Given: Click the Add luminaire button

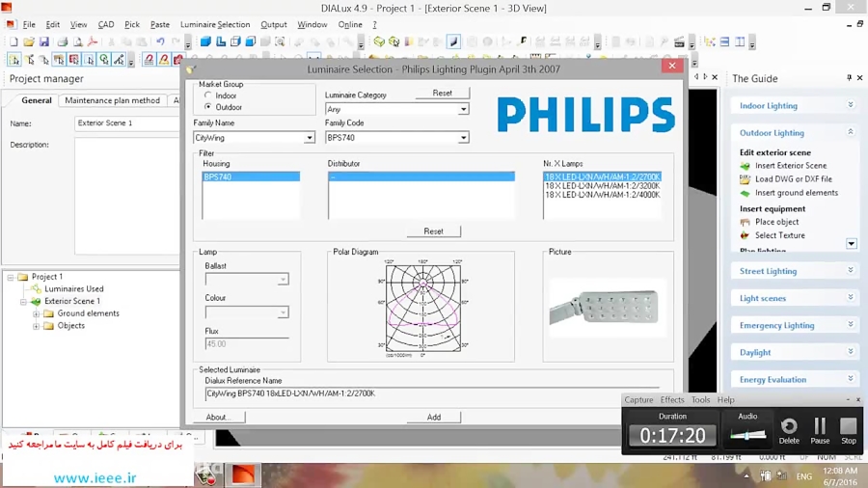Looking at the screenshot, I should (433, 418).
